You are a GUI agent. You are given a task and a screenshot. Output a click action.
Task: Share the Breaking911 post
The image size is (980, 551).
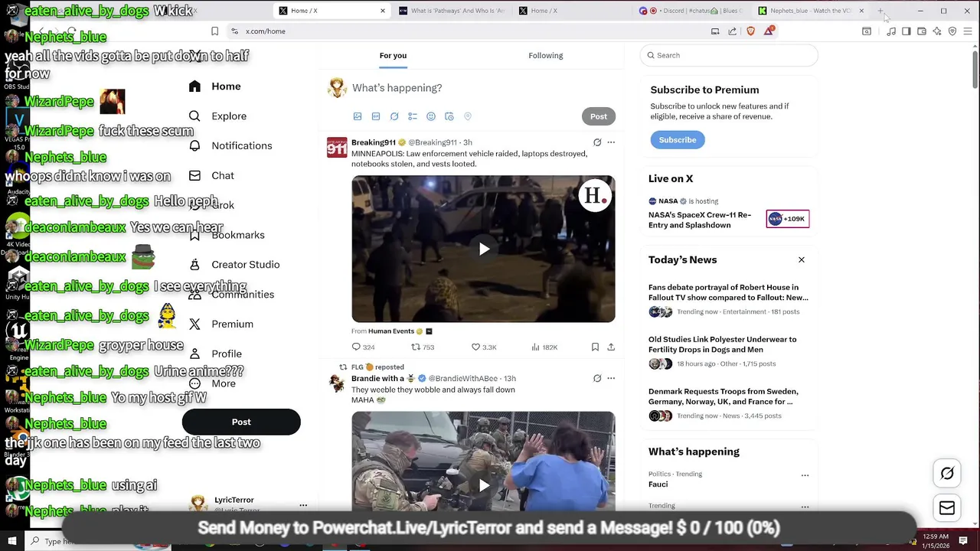(611, 347)
